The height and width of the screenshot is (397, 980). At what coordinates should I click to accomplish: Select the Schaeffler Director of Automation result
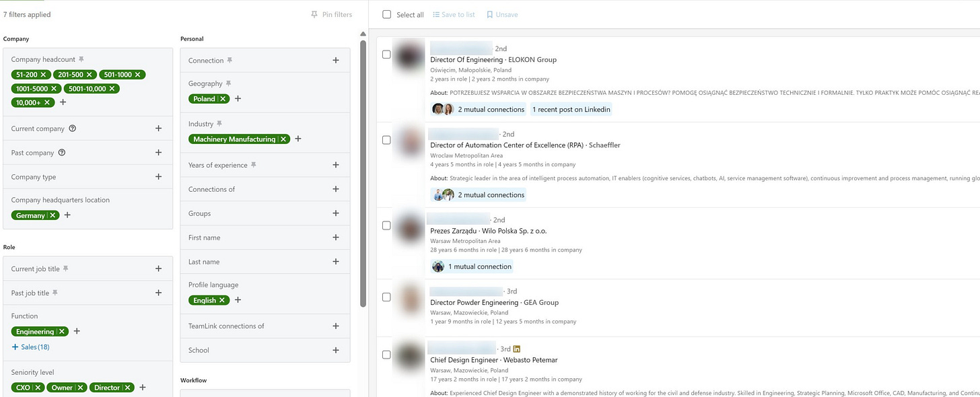click(386, 140)
